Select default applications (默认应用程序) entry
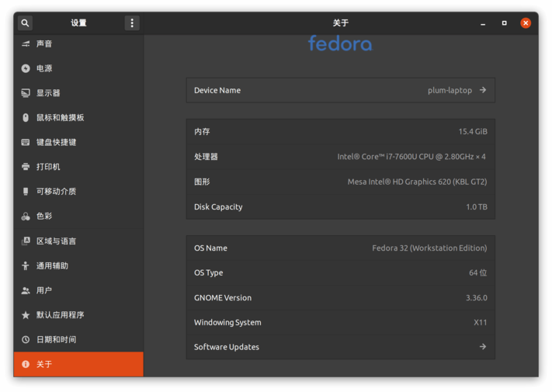 click(x=60, y=315)
